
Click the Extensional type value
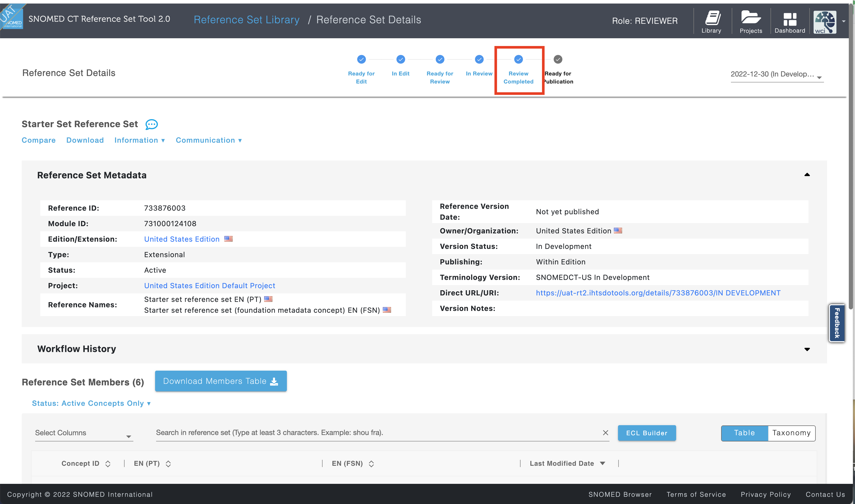click(164, 255)
